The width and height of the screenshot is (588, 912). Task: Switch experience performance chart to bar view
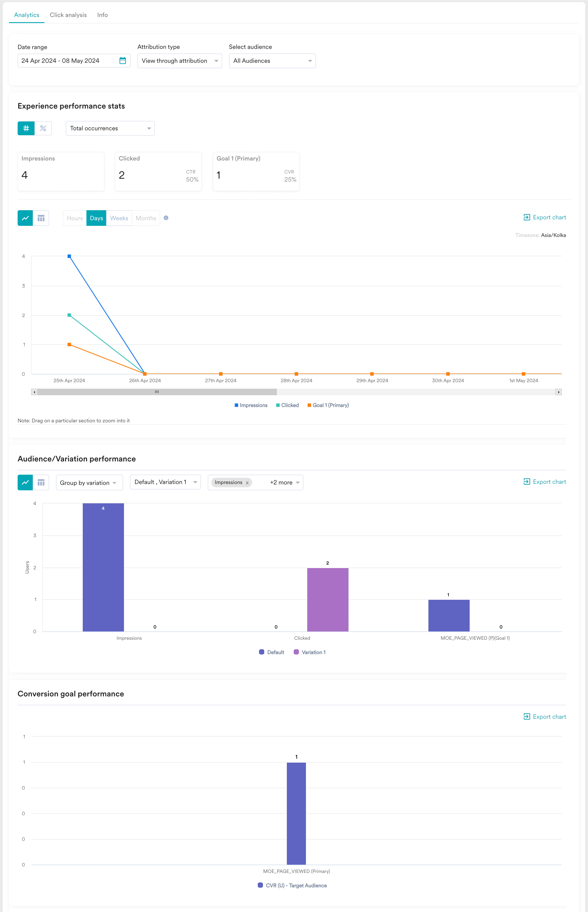coord(41,218)
